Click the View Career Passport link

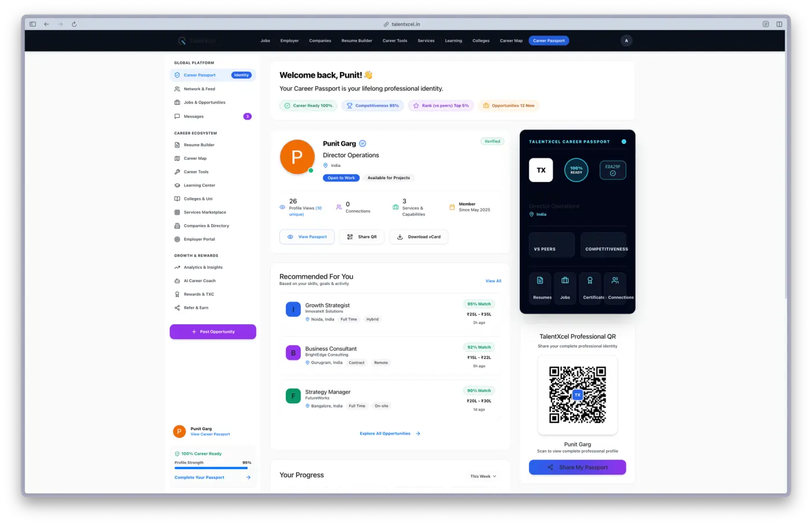click(210, 434)
